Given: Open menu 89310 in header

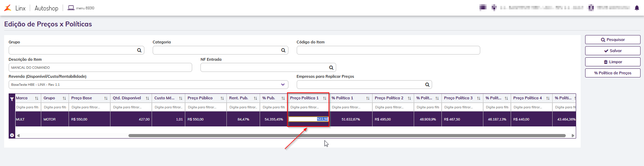Looking at the screenshot, I should tap(81, 8).
